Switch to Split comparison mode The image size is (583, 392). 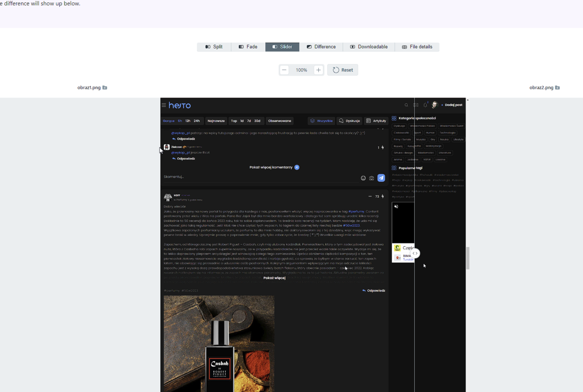click(x=214, y=47)
